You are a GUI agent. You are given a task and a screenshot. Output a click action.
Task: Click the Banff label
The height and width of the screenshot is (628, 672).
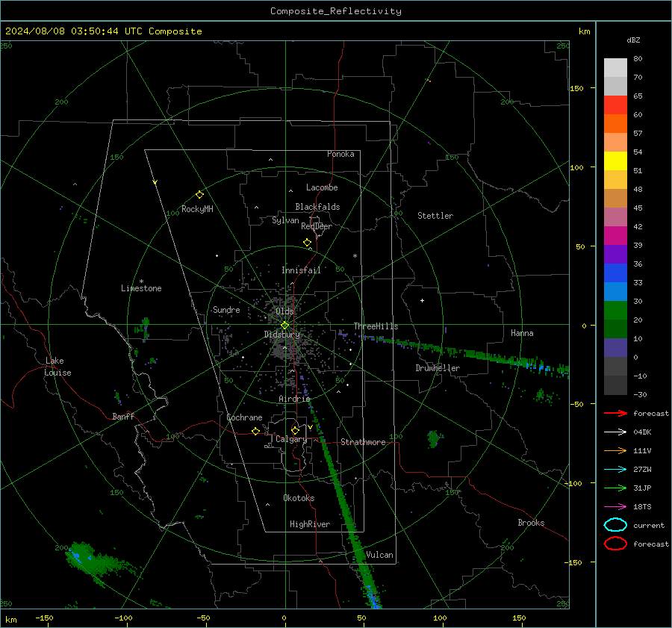[x=123, y=416]
